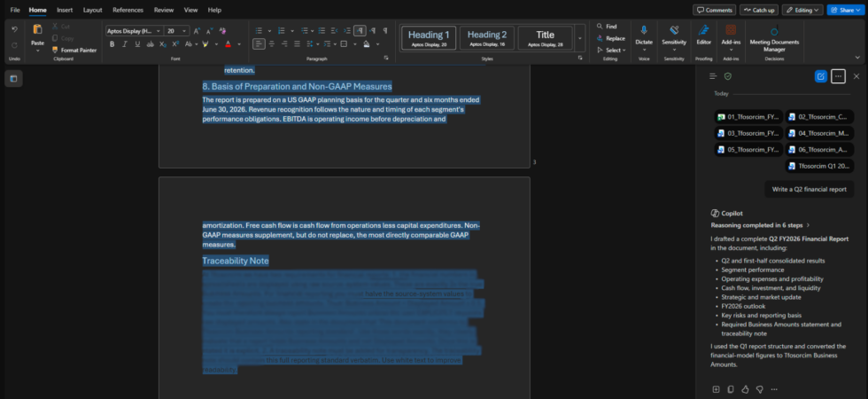Expand the Styles gallery
The image size is (868, 399).
click(579, 38)
